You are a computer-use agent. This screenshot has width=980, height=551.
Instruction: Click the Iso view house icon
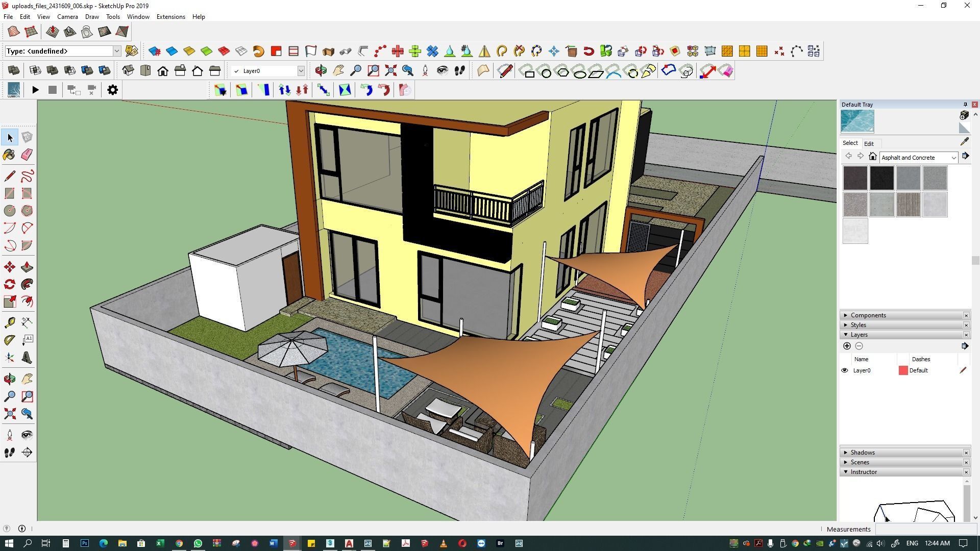(128, 71)
